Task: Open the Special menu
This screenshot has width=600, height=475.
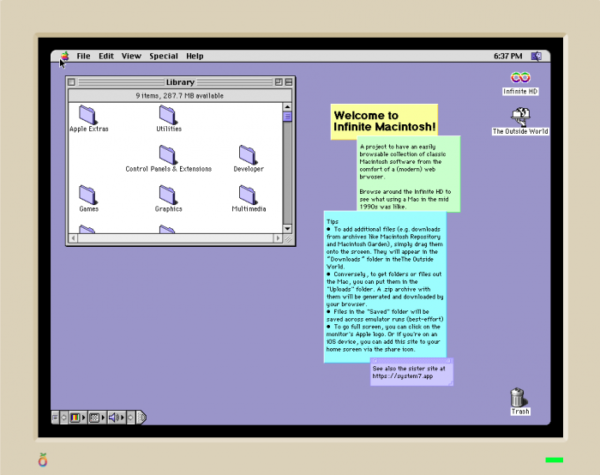Action: [x=163, y=56]
